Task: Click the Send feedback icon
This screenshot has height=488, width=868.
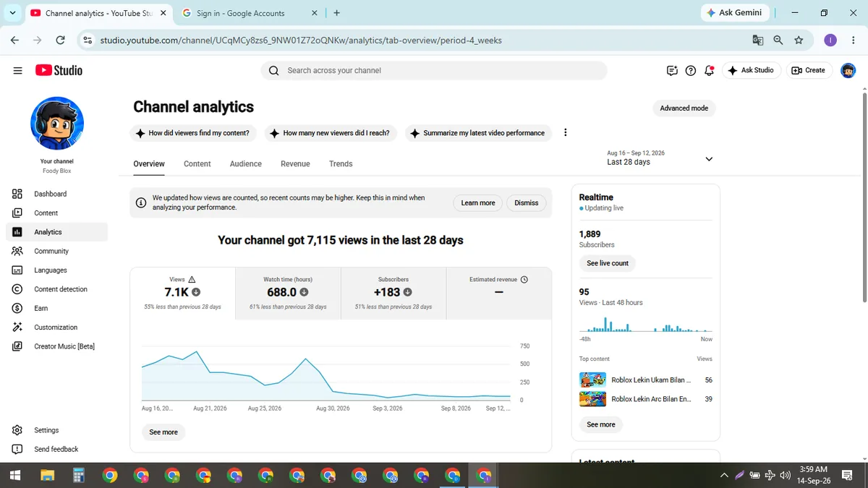Action: tap(17, 449)
